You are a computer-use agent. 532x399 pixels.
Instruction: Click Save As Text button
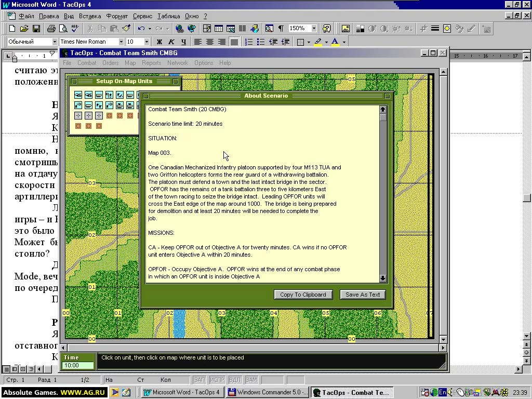click(x=363, y=295)
